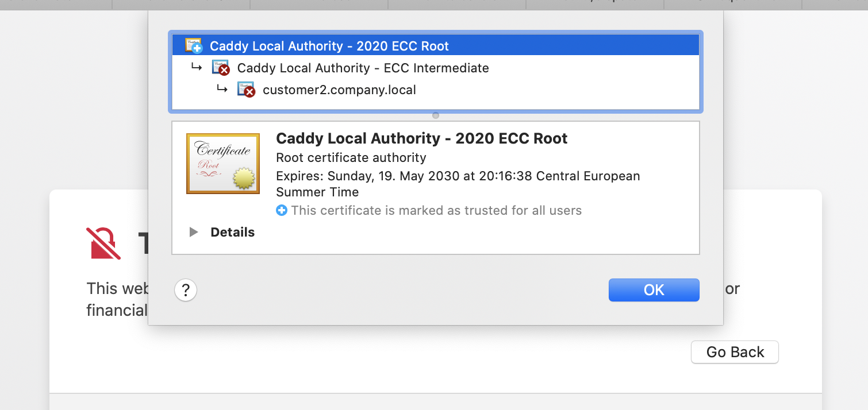This screenshot has width=868, height=410.
Task: Click the customer2.company.local certificate icon
Action: [x=246, y=89]
